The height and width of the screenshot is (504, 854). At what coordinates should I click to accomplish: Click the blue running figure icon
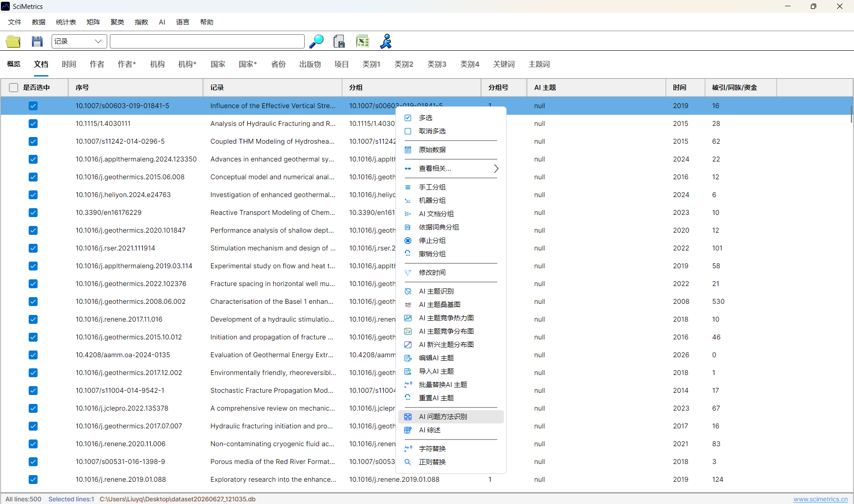click(x=386, y=41)
